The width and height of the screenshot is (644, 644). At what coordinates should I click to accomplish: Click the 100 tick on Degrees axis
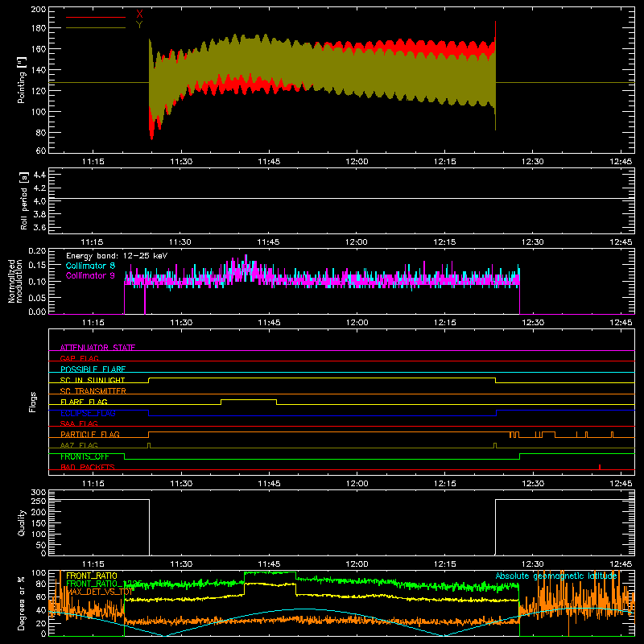pos(39,572)
